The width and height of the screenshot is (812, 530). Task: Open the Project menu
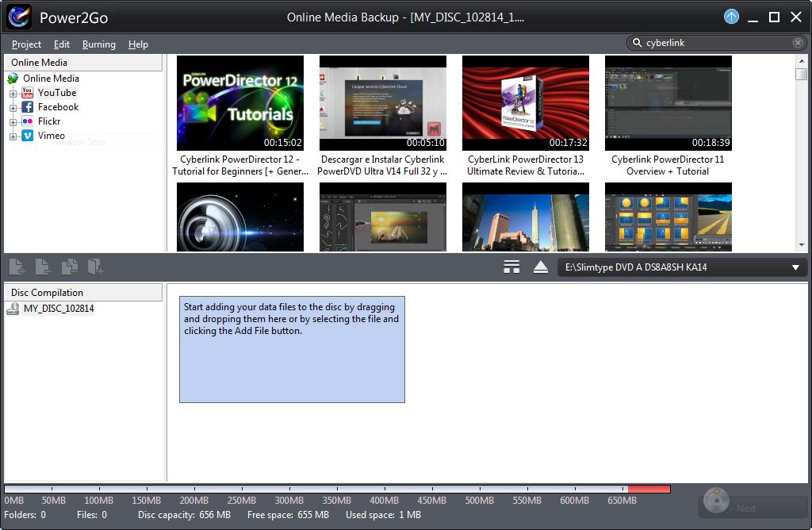coord(25,44)
